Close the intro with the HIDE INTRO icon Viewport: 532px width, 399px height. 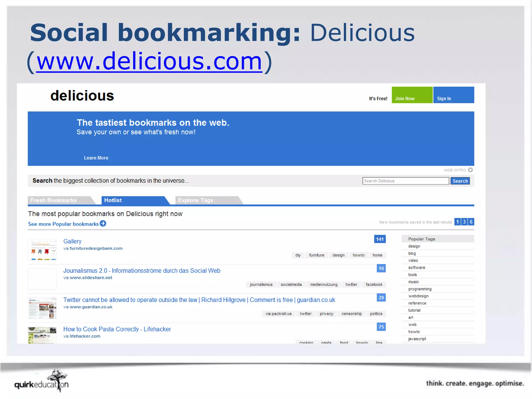coord(470,170)
